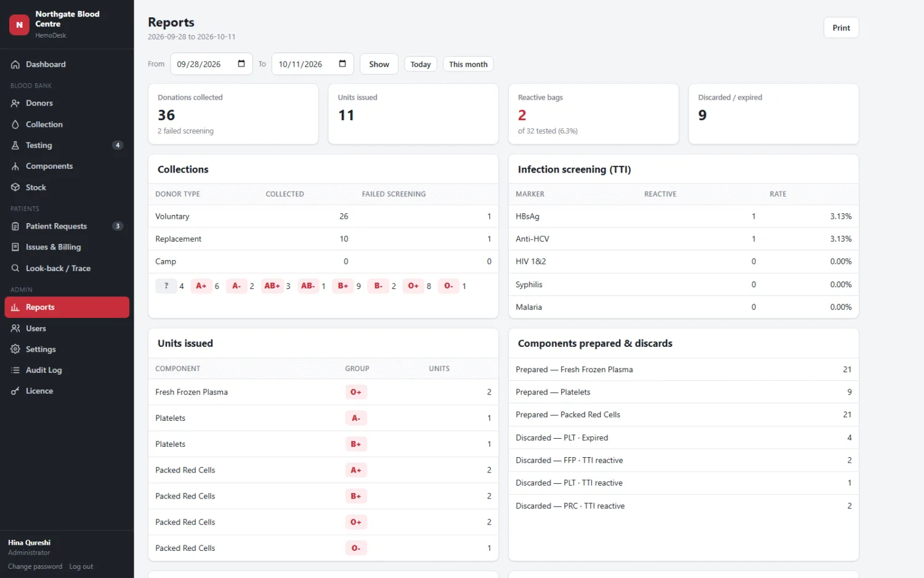
Task: Click the Change password link
Action: (35, 567)
